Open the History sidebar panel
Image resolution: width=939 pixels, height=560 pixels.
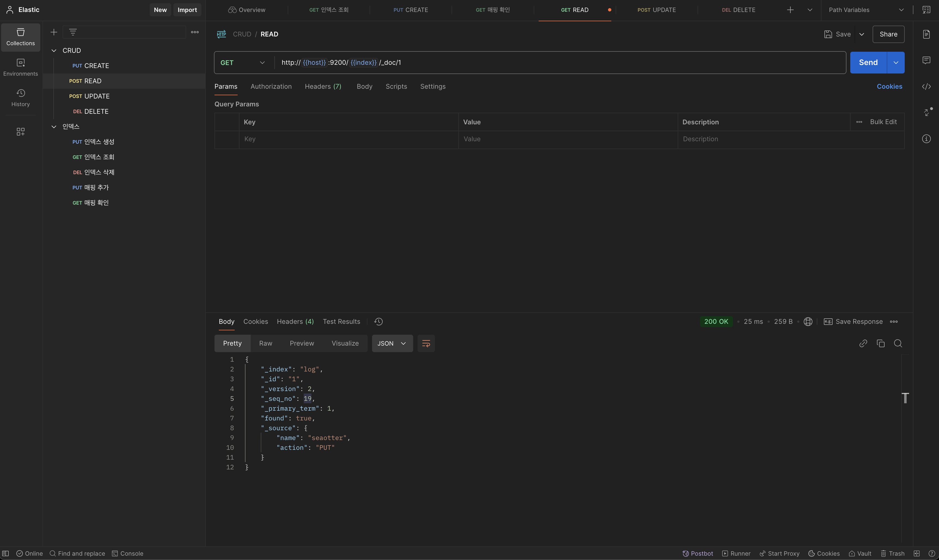point(20,98)
